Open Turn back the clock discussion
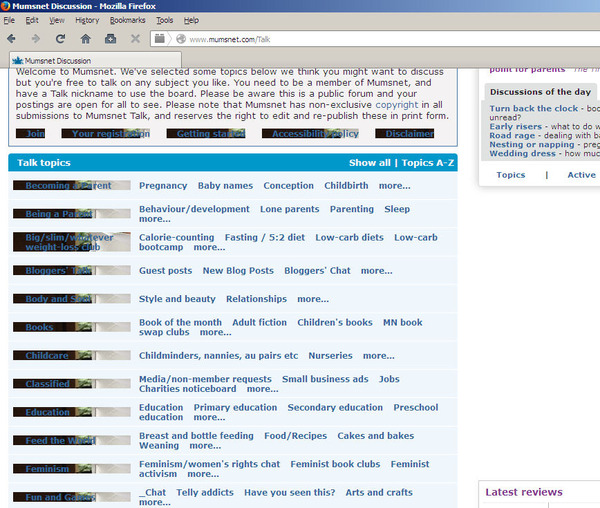This screenshot has height=508, width=600. (534, 109)
